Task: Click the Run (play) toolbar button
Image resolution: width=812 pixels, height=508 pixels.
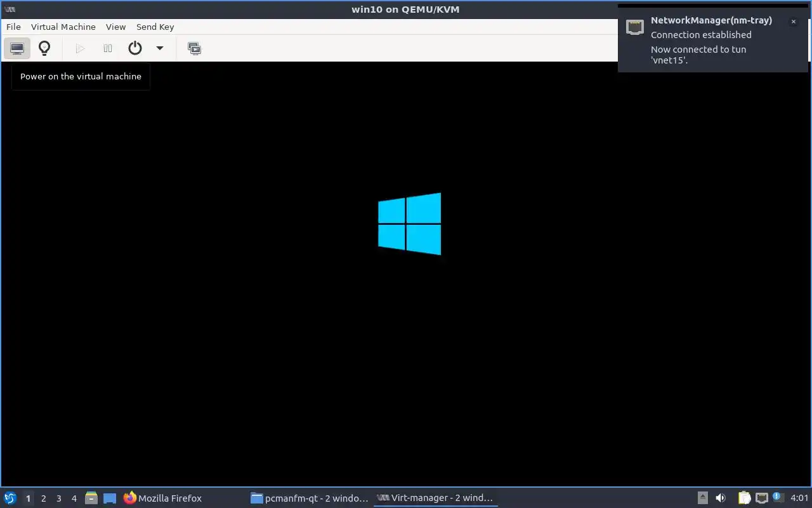Action: (80, 48)
